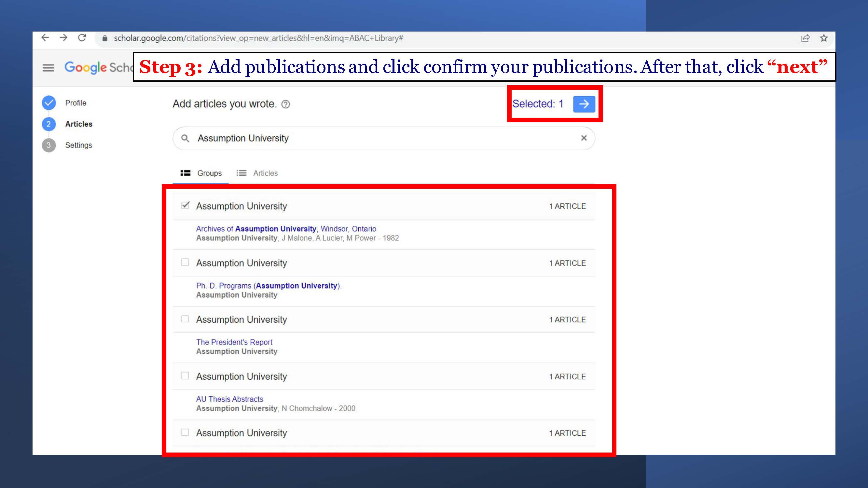This screenshot has width=868, height=488.
Task: Uncheck the group containing Archives of Assumption University
Action: [x=185, y=205]
